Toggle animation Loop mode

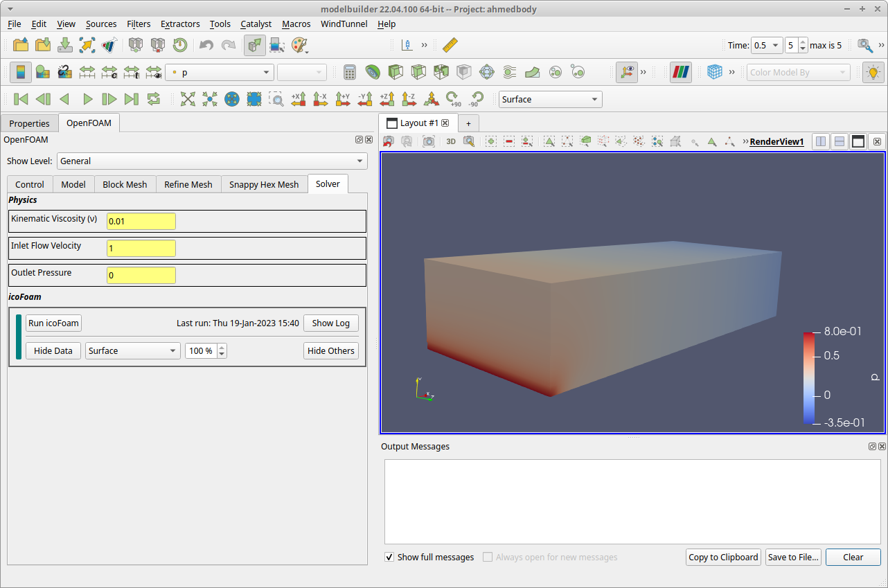pyautogui.click(x=154, y=99)
